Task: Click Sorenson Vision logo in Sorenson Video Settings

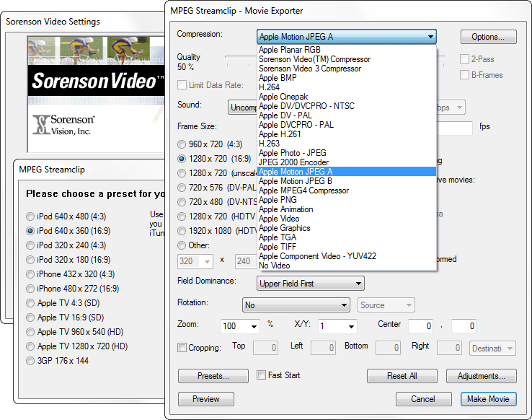Action: tap(63, 125)
